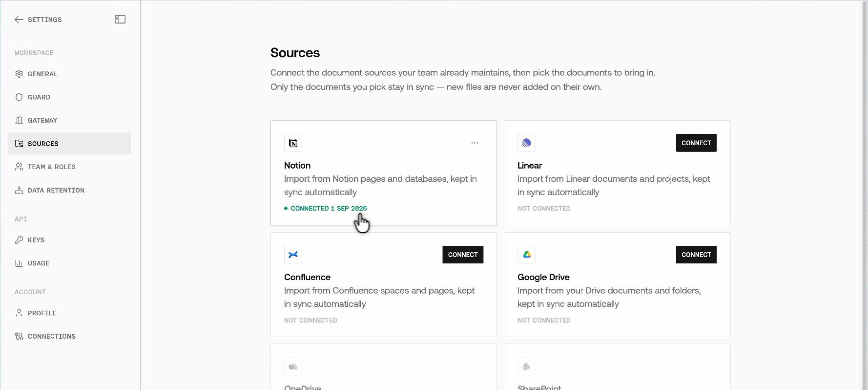The height and width of the screenshot is (390, 868).
Task: Click the SharePoint logo icon
Action: (x=526, y=367)
